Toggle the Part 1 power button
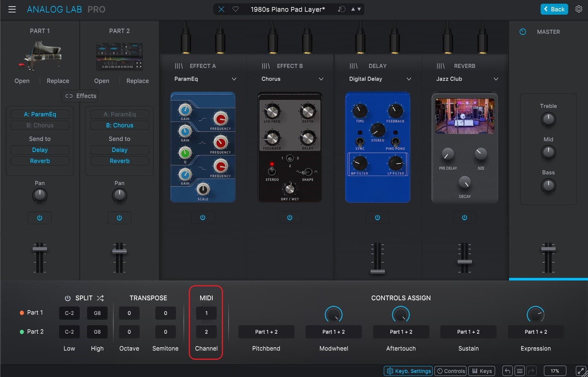 pyautogui.click(x=40, y=218)
